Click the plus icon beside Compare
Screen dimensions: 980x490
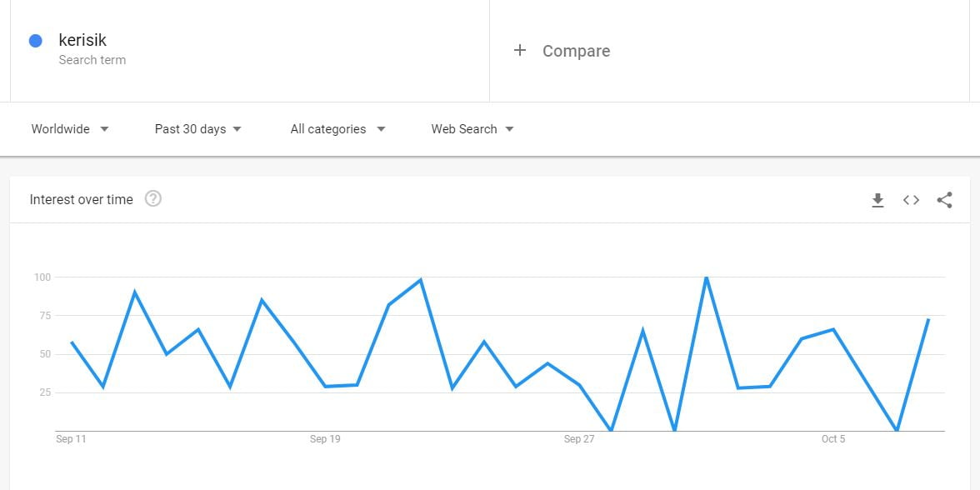click(x=520, y=51)
